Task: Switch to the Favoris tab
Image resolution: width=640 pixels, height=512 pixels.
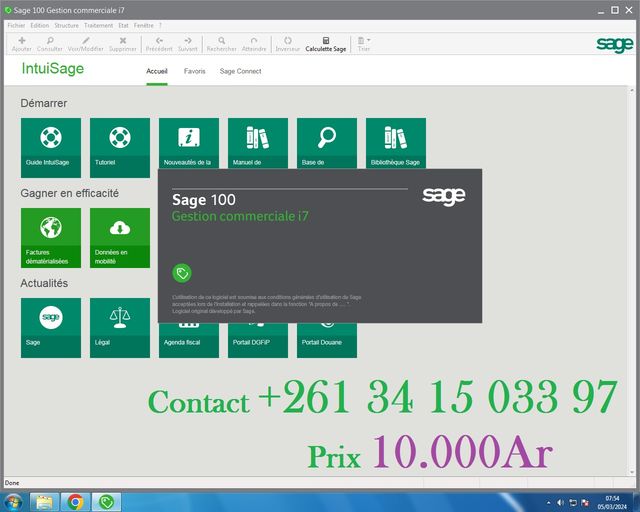Action: click(x=195, y=71)
